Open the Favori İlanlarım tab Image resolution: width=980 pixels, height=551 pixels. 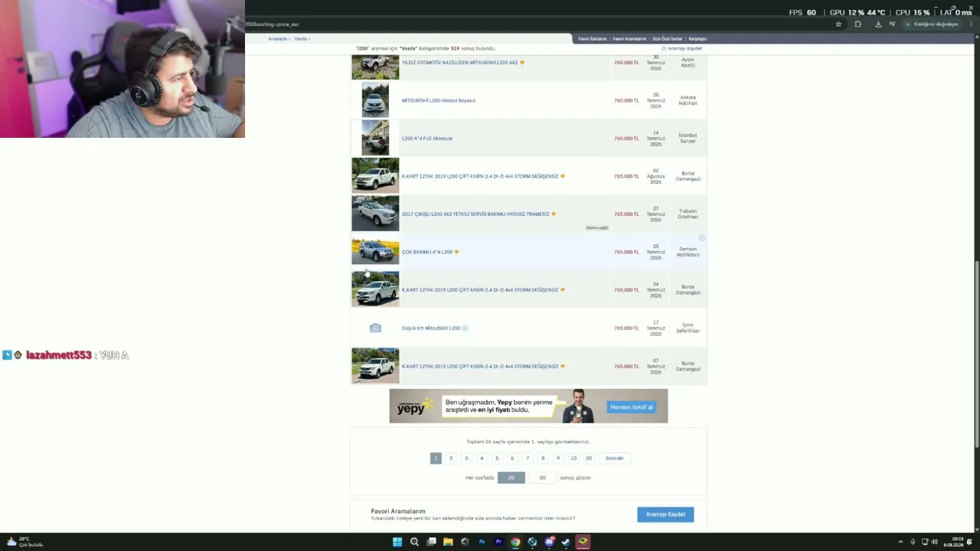593,39
